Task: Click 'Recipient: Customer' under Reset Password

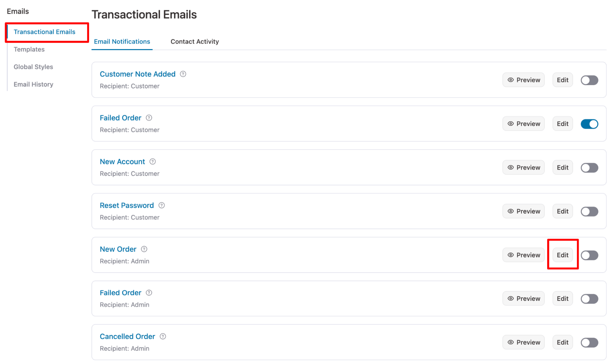Action: click(x=130, y=217)
